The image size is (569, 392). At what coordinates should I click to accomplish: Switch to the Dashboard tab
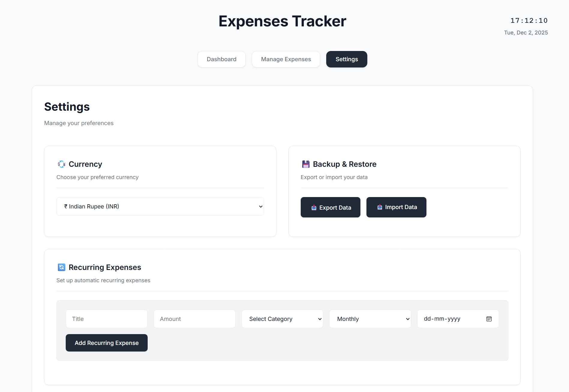coord(221,59)
